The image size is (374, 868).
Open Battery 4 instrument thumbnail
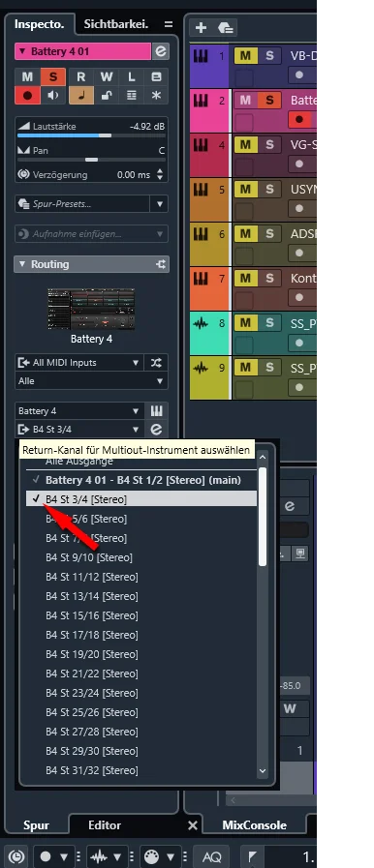coord(91,309)
